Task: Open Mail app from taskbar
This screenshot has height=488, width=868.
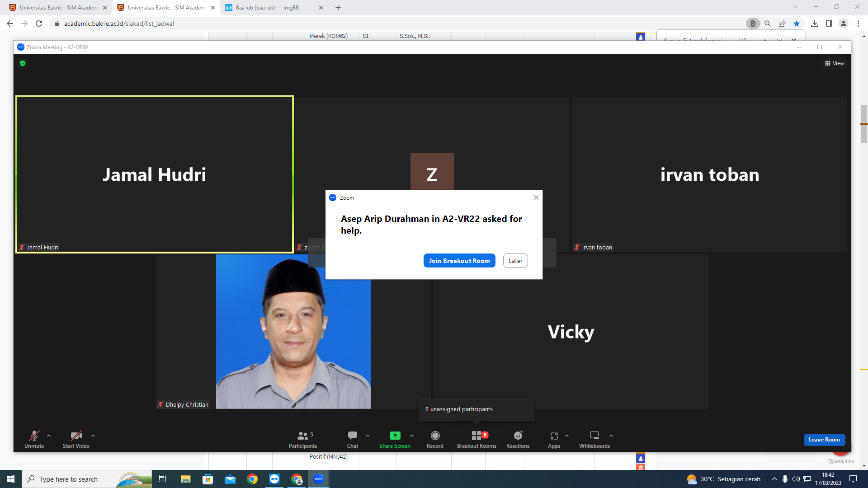Action: pos(230,479)
